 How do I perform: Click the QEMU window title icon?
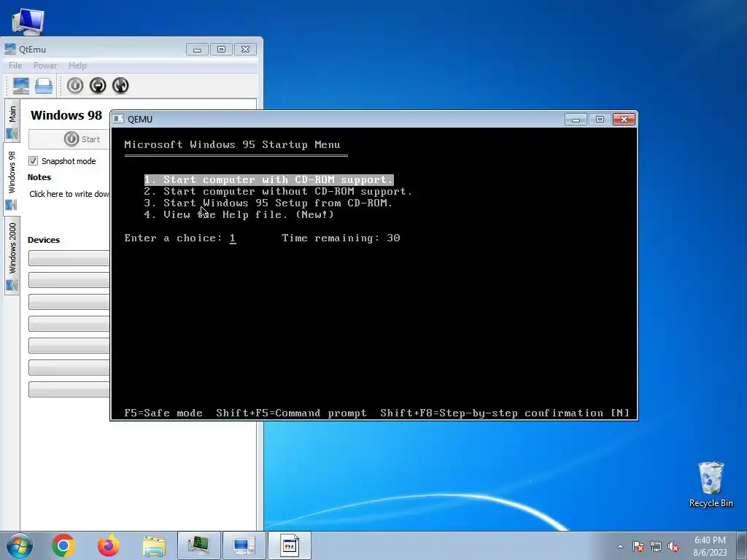click(x=118, y=119)
